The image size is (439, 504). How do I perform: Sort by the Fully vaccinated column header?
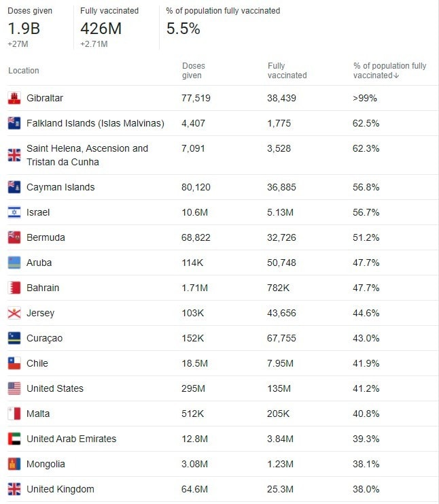click(x=287, y=70)
